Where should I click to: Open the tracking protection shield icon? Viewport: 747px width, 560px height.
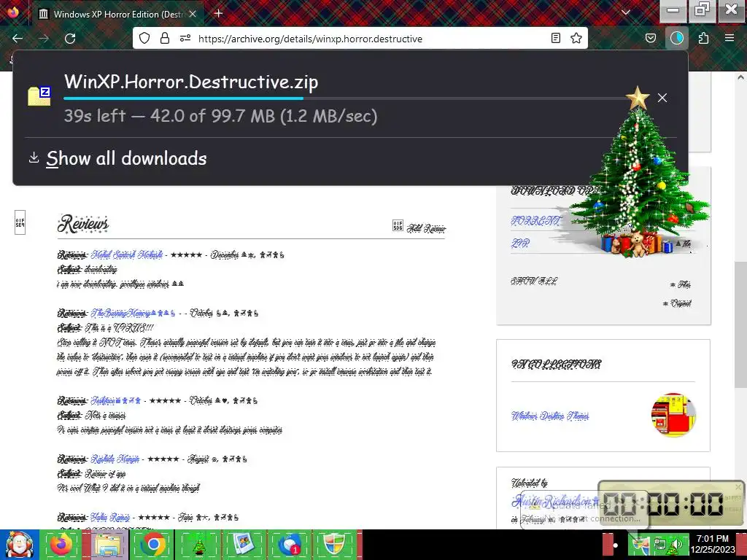144,39
